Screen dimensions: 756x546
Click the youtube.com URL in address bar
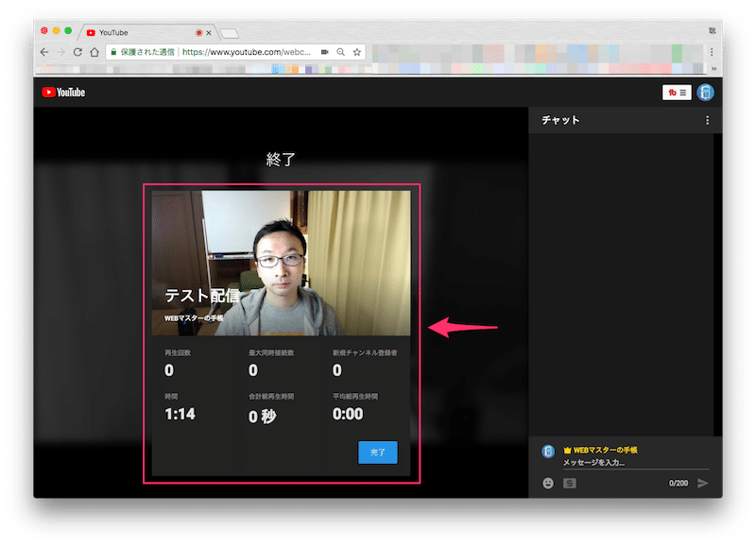(x=246, y=52)
